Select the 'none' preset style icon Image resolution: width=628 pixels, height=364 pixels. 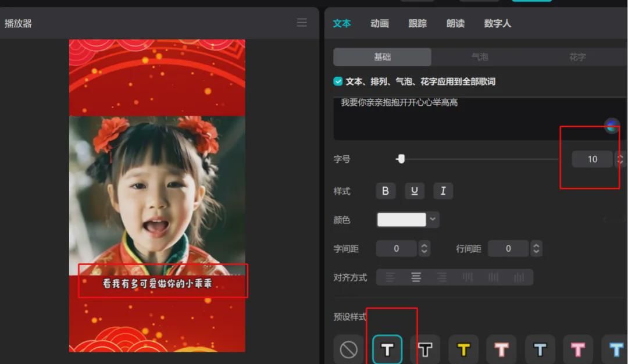(348, 349)
